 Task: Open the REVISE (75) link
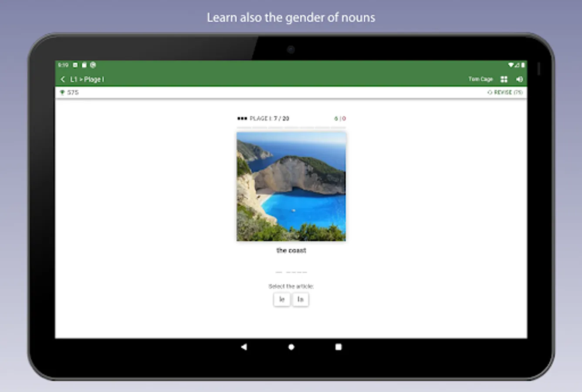[505, 92]
